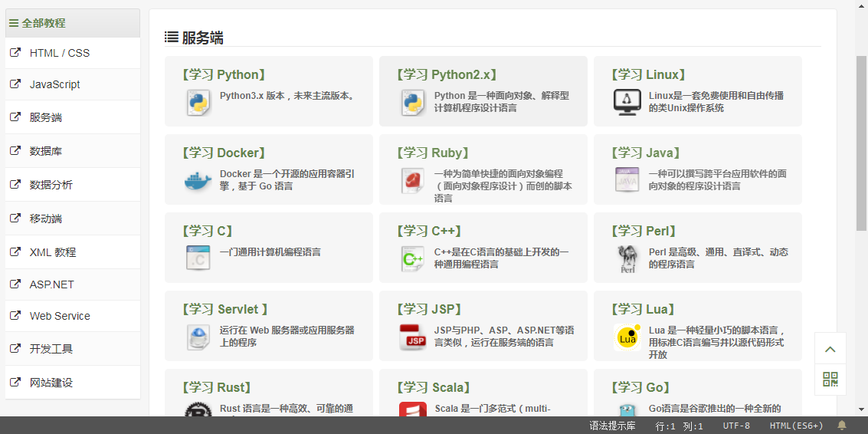Open the 【学习 Python2.x】 tutorial link
Screen dimensions: 868x434
447,75
